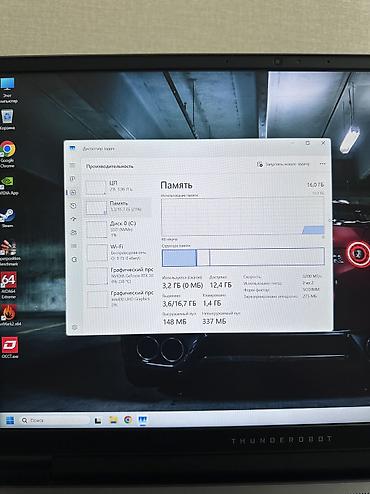370x494 pixels.
Task: Click the 1,4 ГБ cached value
Action: 212,303
